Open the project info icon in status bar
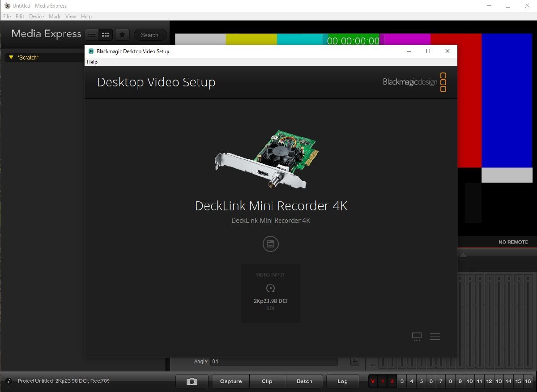Screen dimensions: 537x392 coord(8,381)
